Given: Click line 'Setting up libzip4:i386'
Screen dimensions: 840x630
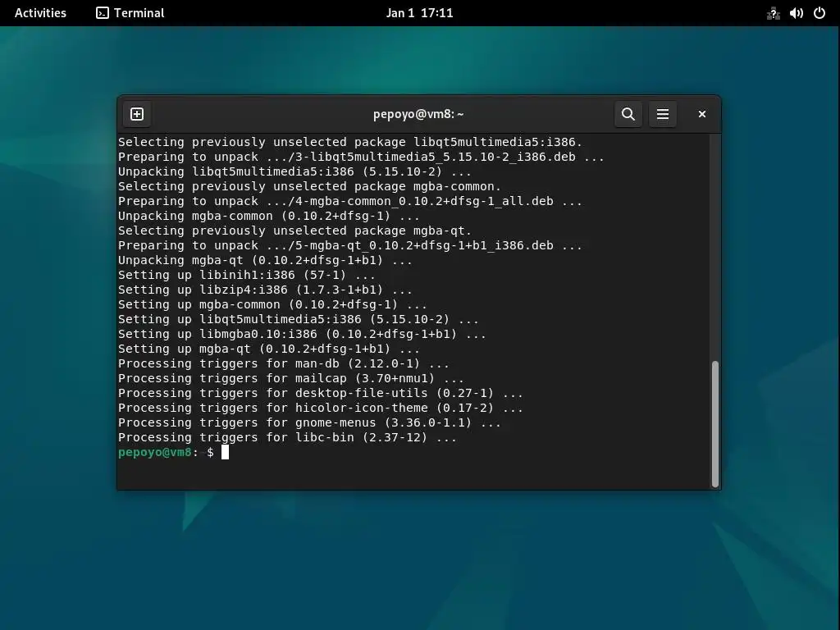Looking at the screenshot, I should [265, 290].
